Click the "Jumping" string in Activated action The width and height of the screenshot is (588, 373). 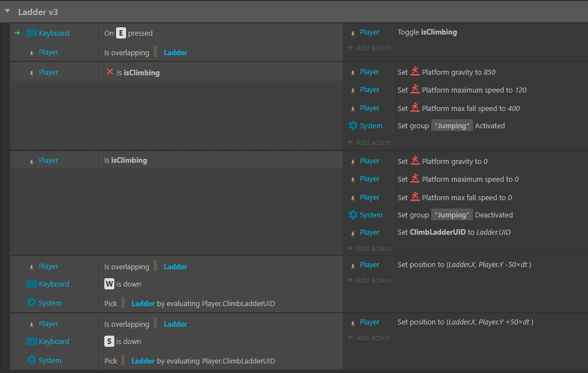[452, 125]
